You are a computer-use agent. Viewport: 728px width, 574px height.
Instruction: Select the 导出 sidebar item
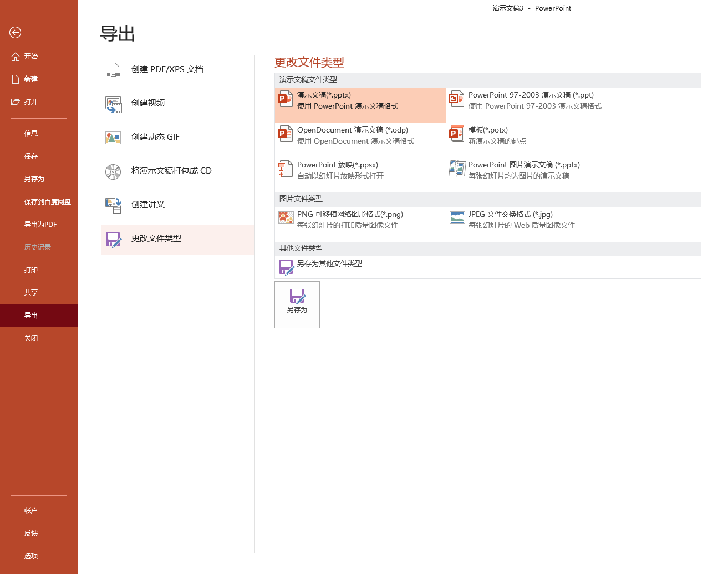point(39,316)
